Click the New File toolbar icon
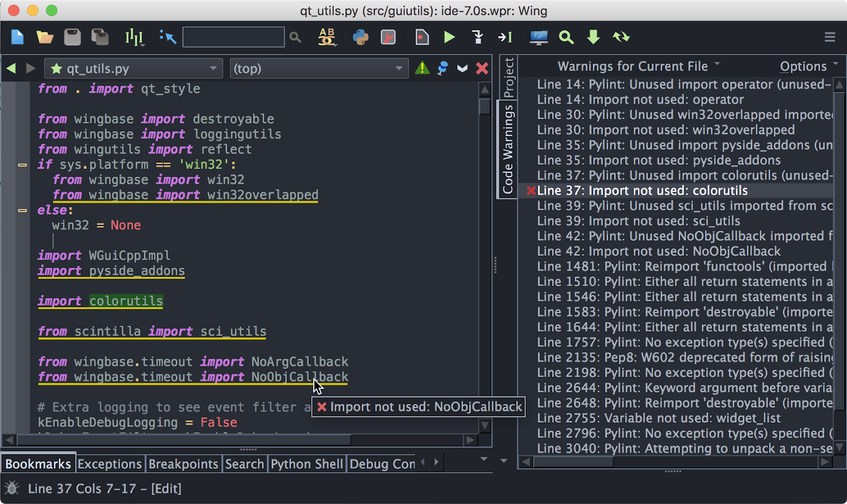The height and width of the screenshot is (504, 847). 17,37
